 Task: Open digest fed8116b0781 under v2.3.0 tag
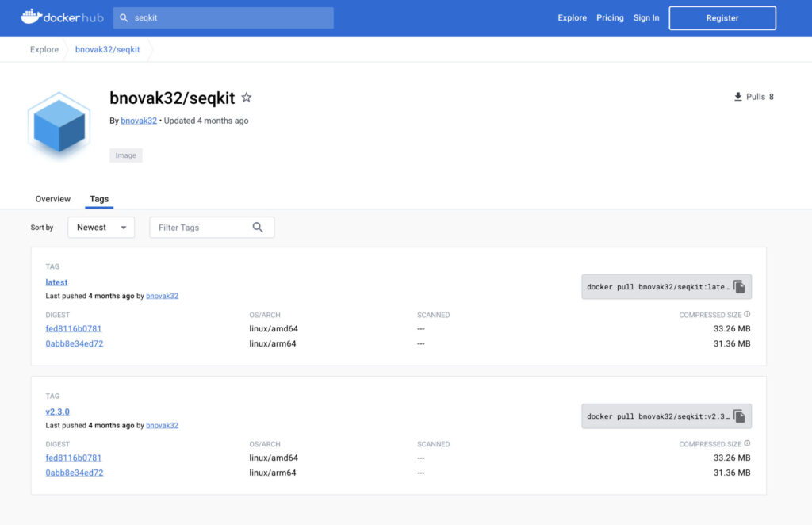point(74,458)
